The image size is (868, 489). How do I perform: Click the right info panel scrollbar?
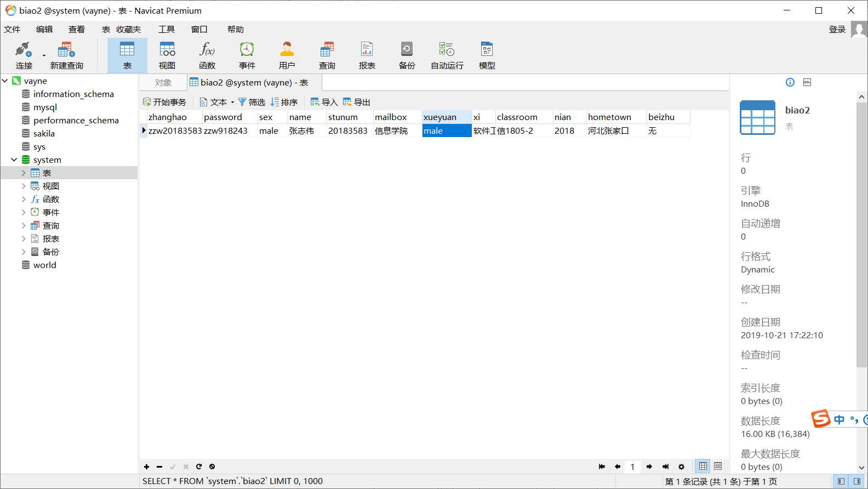[x=861, y=234]
